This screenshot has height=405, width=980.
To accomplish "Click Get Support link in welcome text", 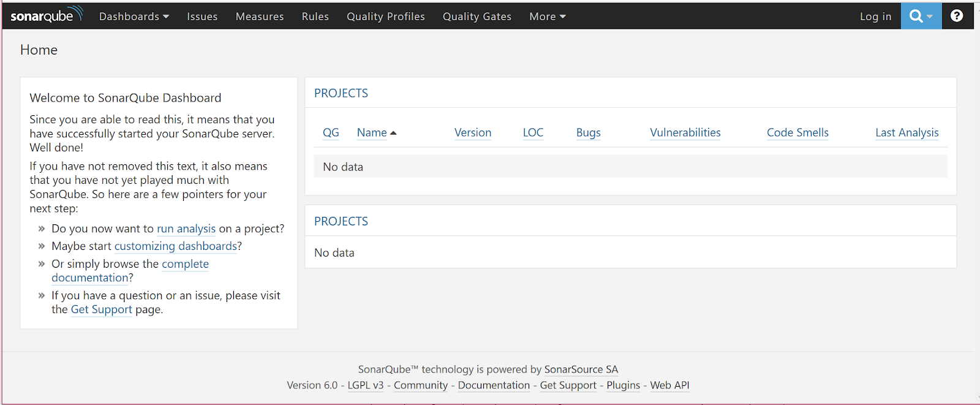I will [x=102, y=309].
